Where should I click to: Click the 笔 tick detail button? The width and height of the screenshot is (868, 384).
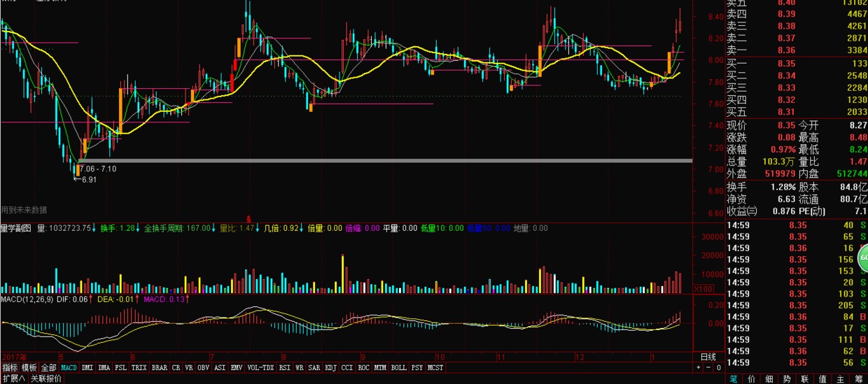tap(734, 378)
